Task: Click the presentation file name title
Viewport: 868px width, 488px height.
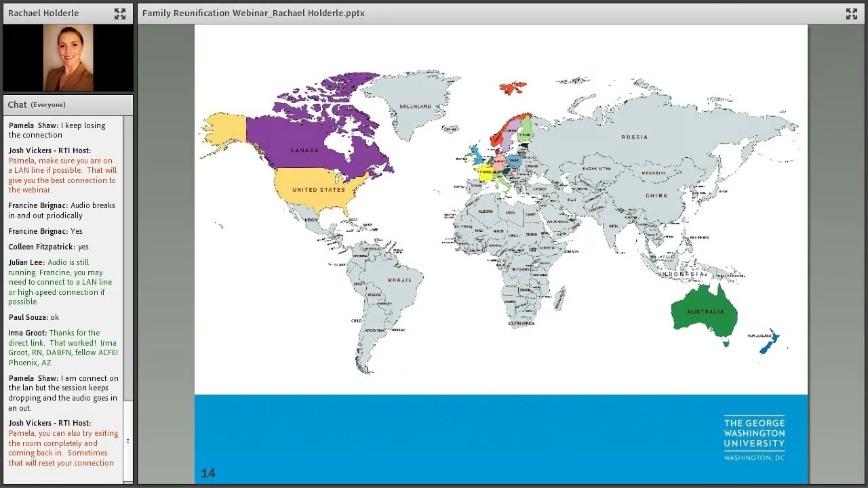Action: (x=254, y=13)
